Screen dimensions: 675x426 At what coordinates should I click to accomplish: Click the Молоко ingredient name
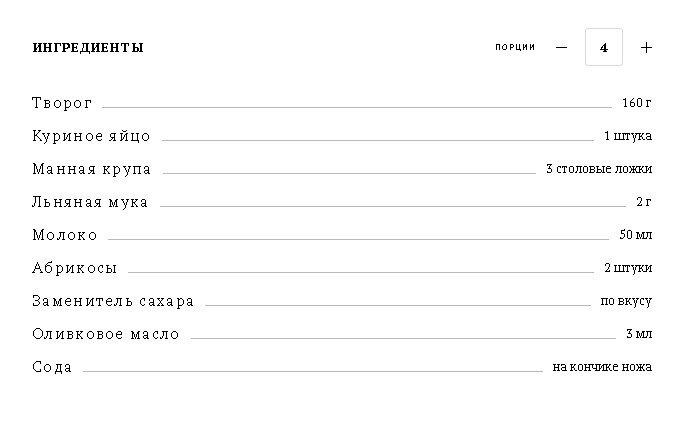[x=65, y=235]
